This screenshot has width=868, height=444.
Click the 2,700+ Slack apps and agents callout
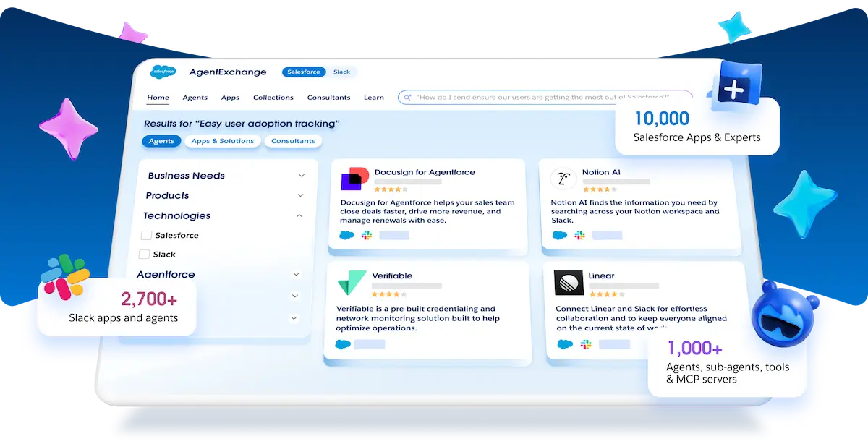[x=116, y=307]
